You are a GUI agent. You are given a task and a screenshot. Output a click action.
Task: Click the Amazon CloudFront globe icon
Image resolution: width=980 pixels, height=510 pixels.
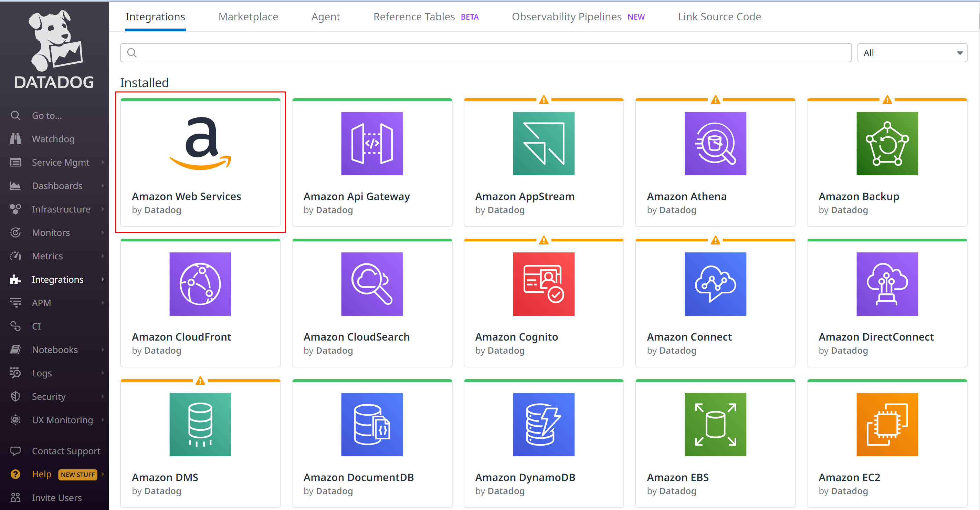200,284
